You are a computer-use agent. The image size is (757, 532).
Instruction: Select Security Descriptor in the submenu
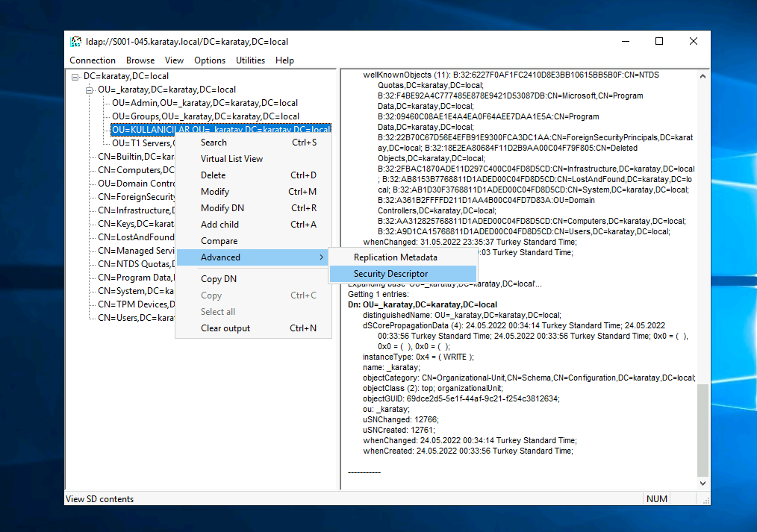click(402, 274)
